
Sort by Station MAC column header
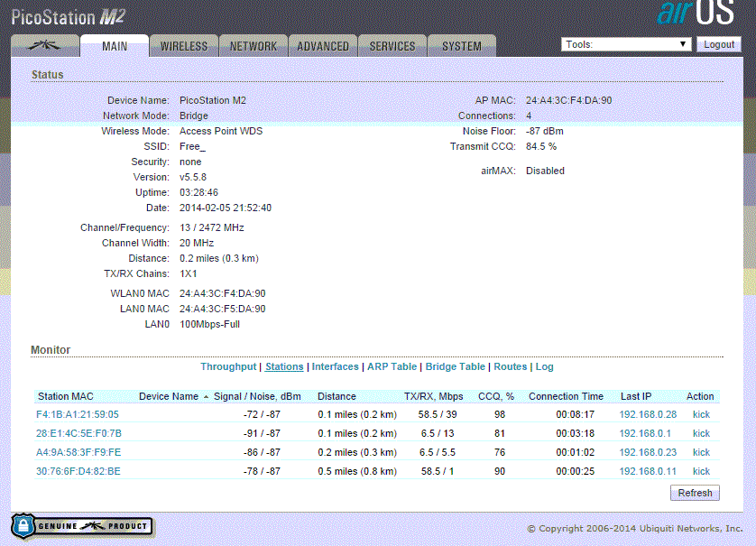tap(66, 396)
